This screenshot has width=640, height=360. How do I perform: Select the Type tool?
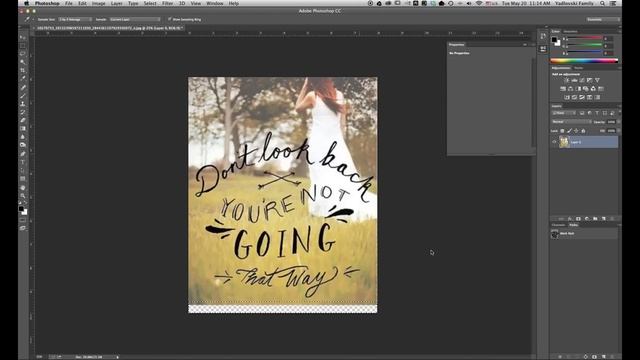(x=23, y=162)
